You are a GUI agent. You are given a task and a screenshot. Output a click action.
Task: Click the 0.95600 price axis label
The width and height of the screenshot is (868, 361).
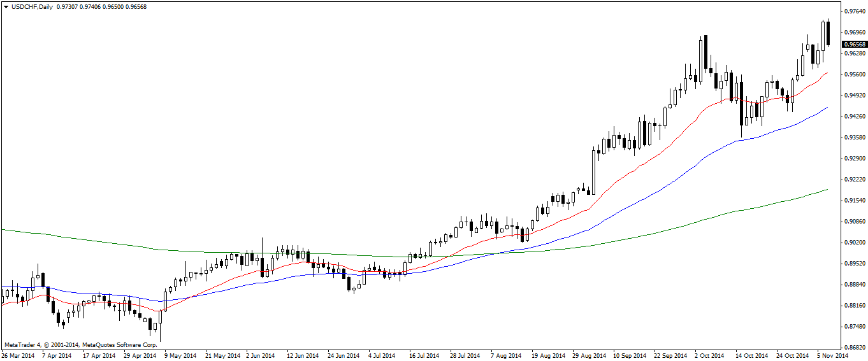855,74
